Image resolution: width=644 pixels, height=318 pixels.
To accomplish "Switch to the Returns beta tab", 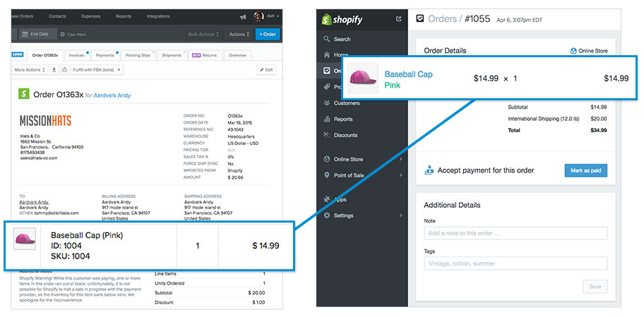I will coord(205,55).
